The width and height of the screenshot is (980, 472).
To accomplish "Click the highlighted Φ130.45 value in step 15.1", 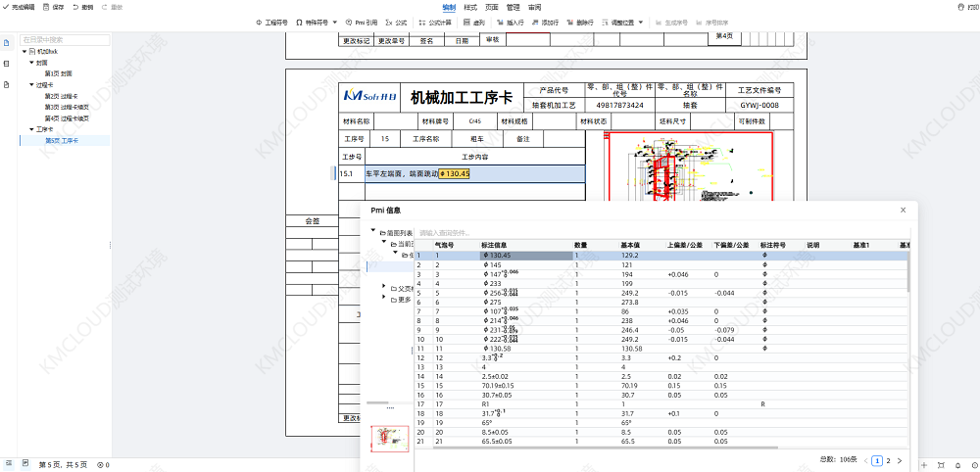I will click(x=455, y=173).
